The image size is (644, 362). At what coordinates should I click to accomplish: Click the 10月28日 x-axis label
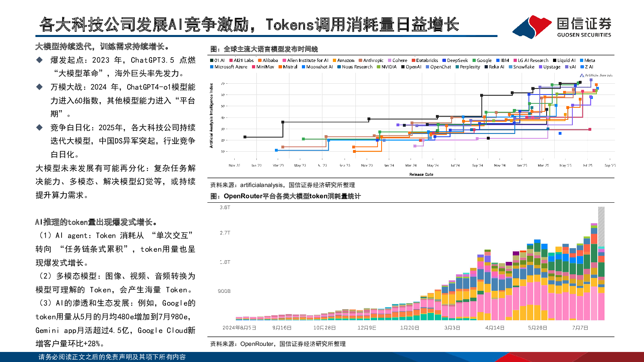pyautogui.click(x=325, y=328)
